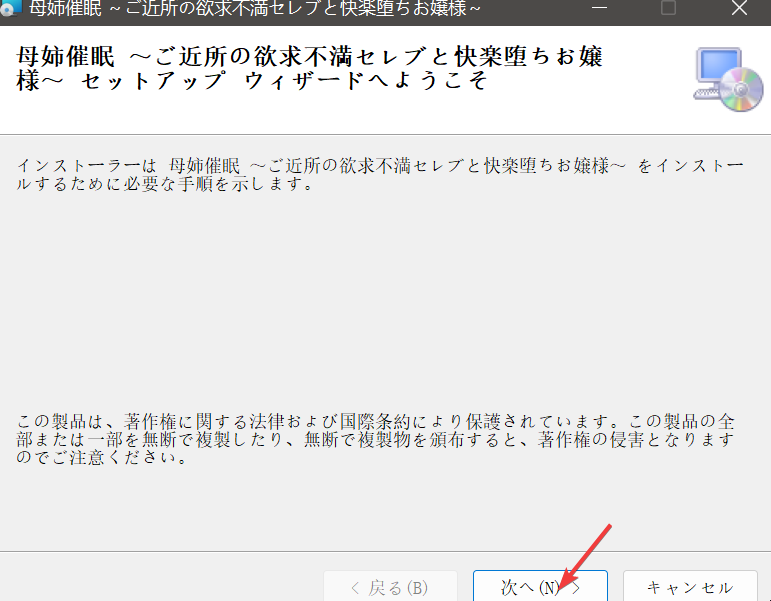The image size is (771, 601).
Task: Click the computer and CD setup graphic
Action: coord(728,79)
